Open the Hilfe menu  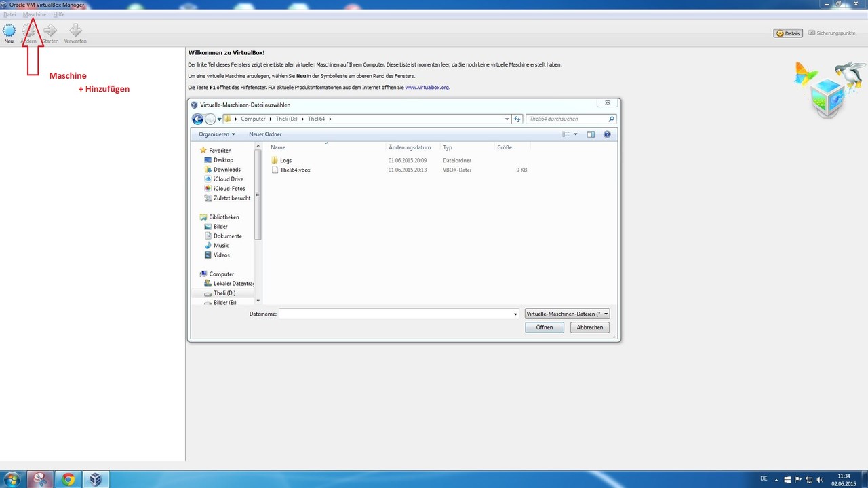[59, 14]
